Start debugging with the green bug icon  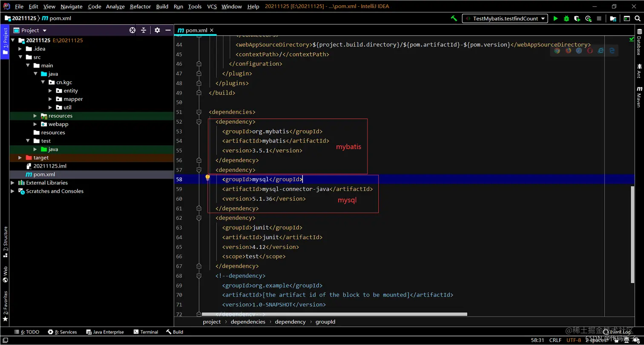tap(566, 18)
